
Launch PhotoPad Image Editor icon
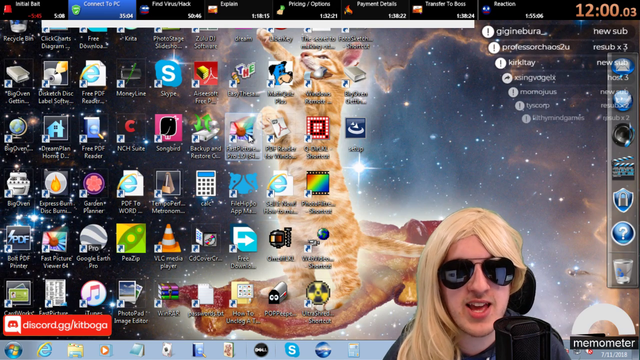[131, 302]
